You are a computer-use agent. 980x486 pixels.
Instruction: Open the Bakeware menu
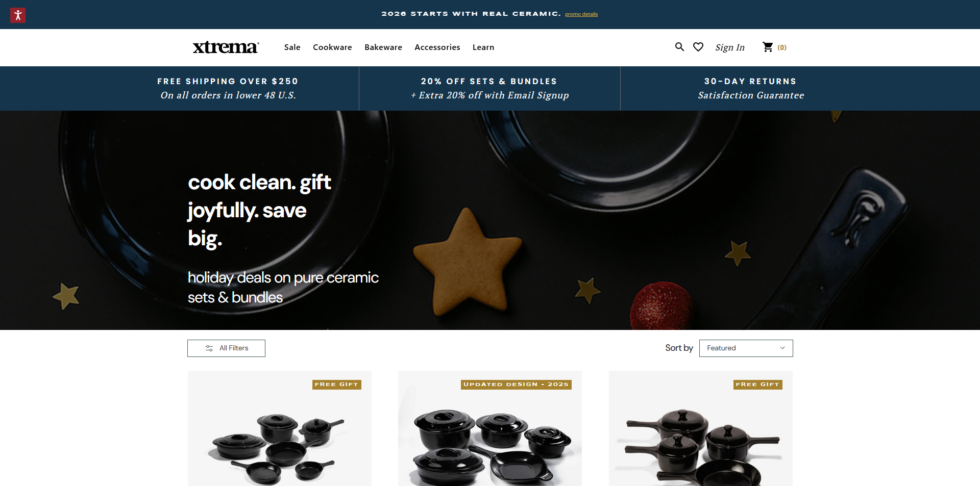coord(383,47)
